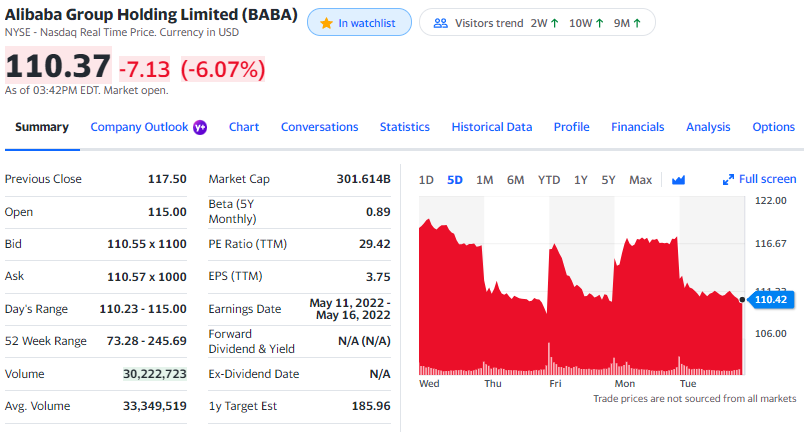Select the 1M chart range
804x432 pixels.
[485, 180]
